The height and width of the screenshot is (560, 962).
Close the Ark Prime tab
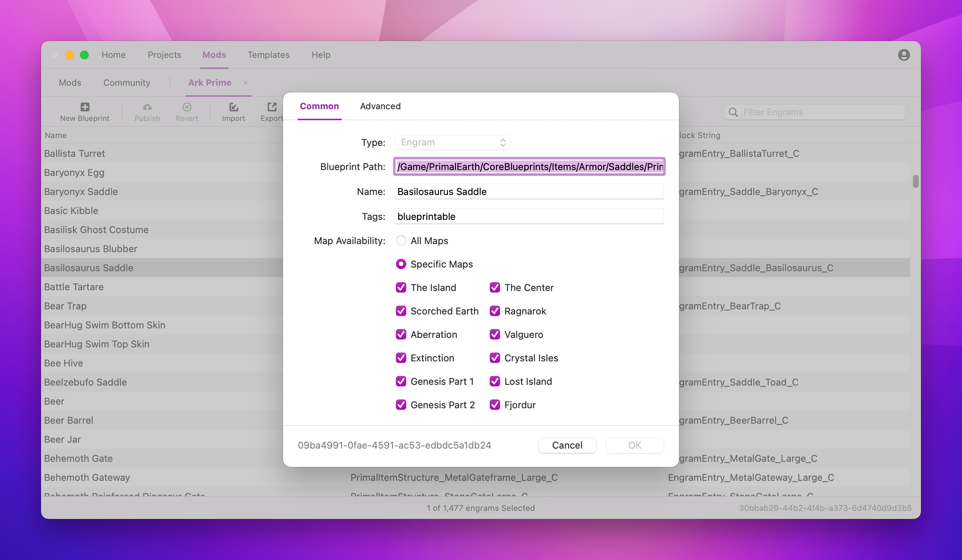coord(246,83)
